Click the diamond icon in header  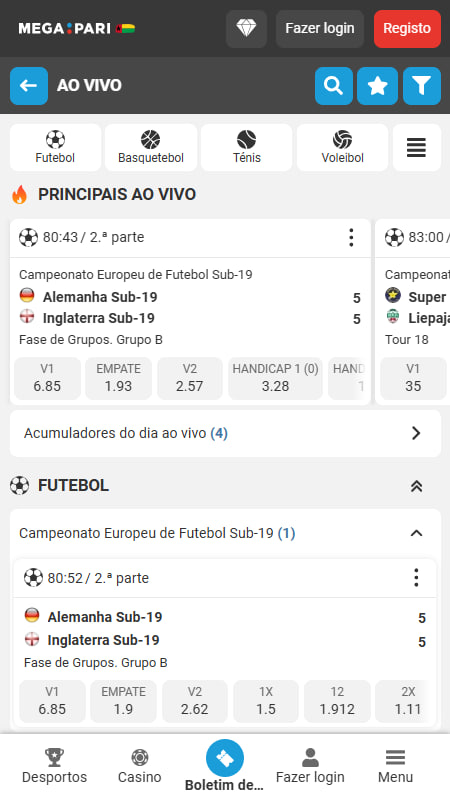(x=246, y=29)
